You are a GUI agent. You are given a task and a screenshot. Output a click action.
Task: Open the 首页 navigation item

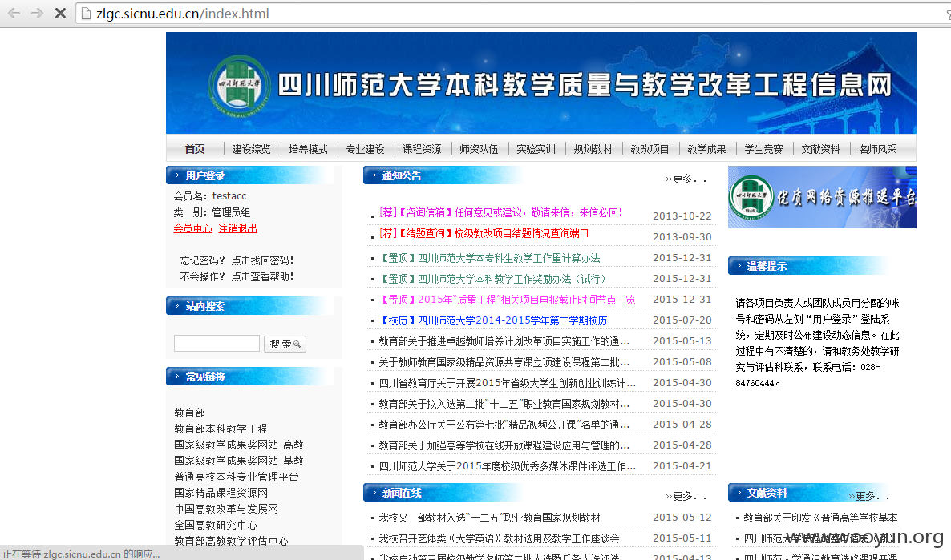pyautogui.click(x=195, y=149)
